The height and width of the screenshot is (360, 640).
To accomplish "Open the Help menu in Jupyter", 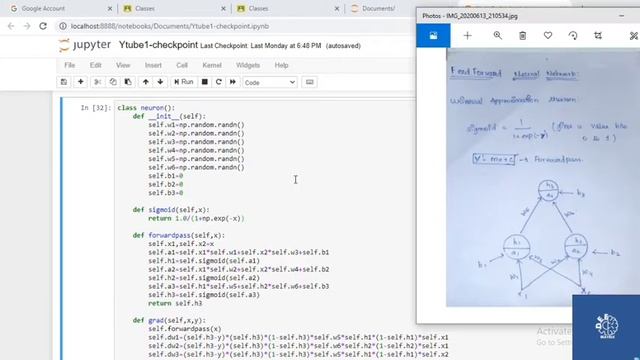I will 281,65.
